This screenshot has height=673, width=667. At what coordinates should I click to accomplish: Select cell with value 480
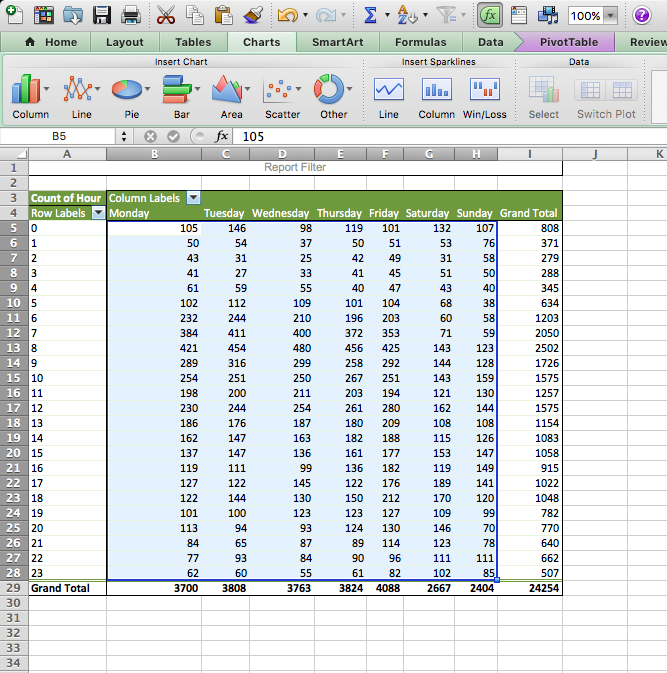(x=282, y=348)
